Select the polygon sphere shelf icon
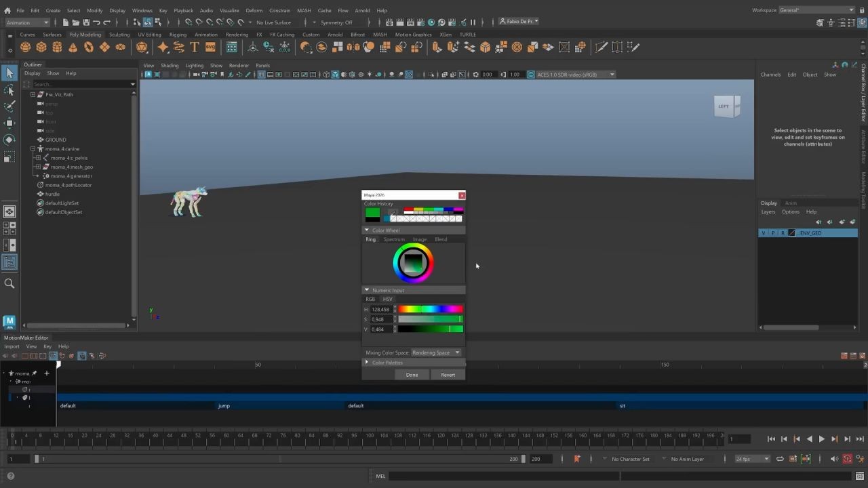Screen dimensions: 868x488 point(25,47)
